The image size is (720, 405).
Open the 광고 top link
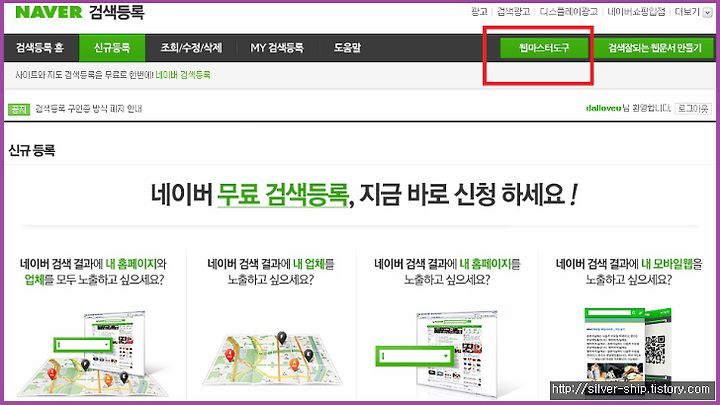tap(479, 11)
